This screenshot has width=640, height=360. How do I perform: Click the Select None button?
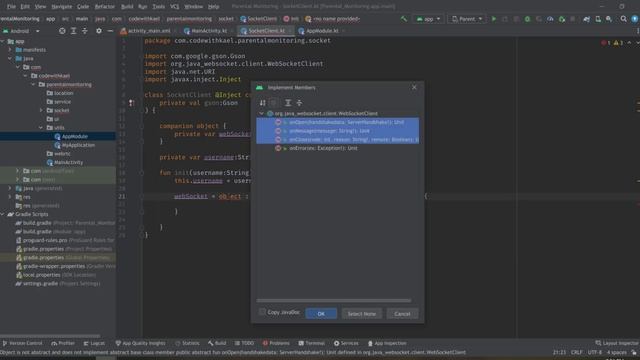[x=362, y=313]
